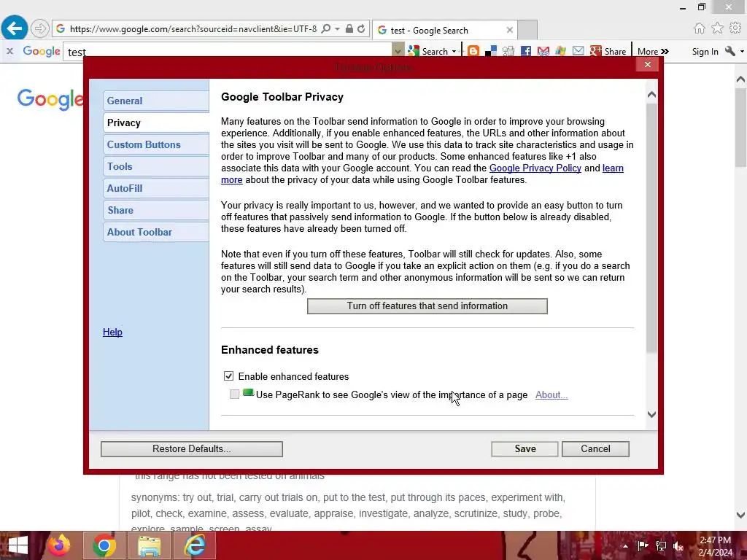This screenshot has height=560, width=747.
Task: Open Firefox from the taskbar
Action: pos(58,545)
